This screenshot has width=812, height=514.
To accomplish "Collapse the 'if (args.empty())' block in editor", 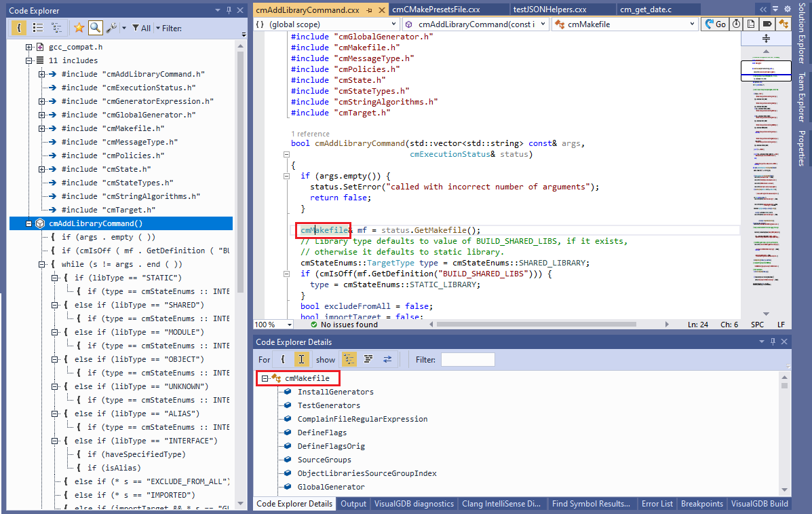I will [286, 176].
